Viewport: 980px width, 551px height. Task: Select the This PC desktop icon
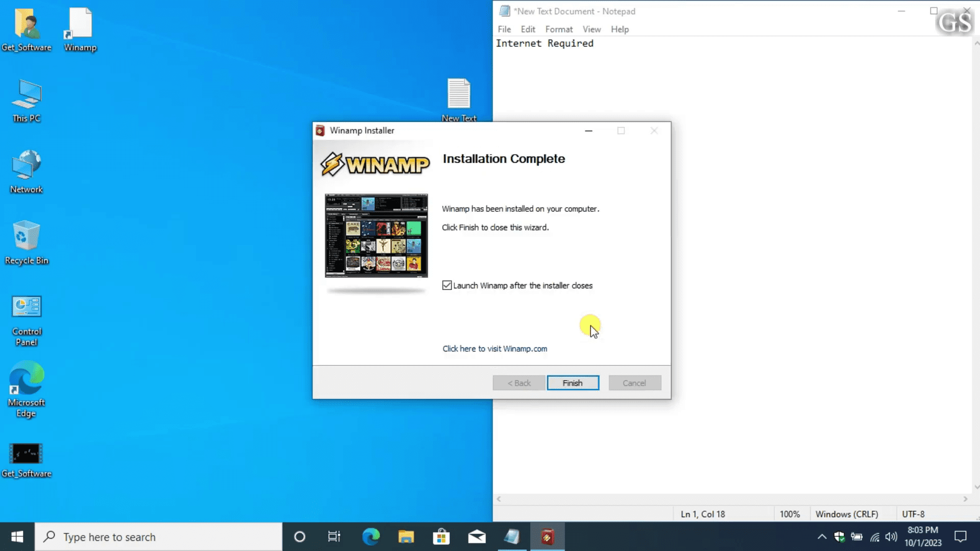(x=27, y=101)
